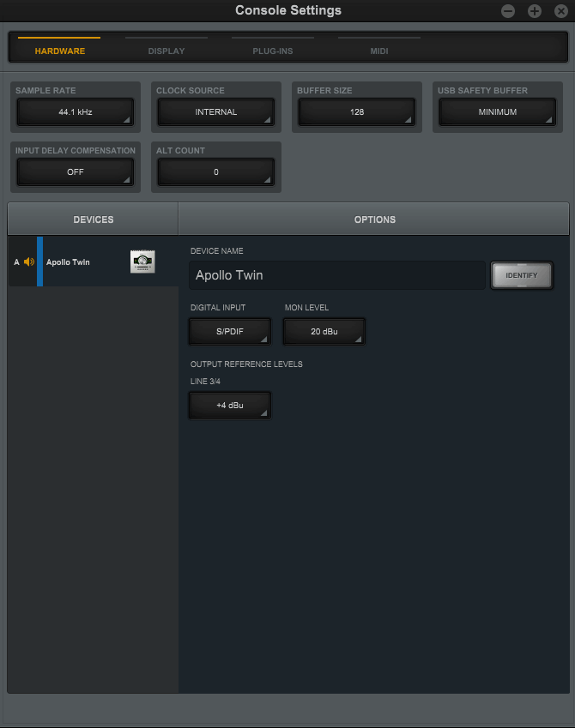Switch to the HARDWARE tab
The image size is (575, 728).
pos(59,51)
